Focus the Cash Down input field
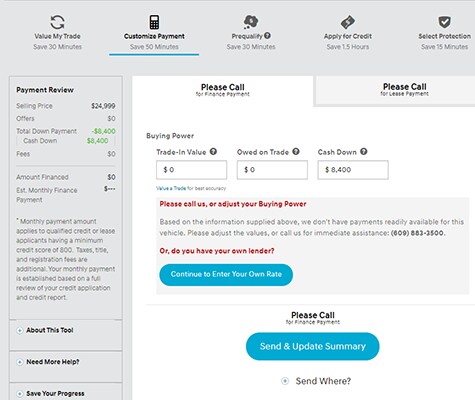The image size is (475, 400). pyautogui.click(x=353, y=170)
